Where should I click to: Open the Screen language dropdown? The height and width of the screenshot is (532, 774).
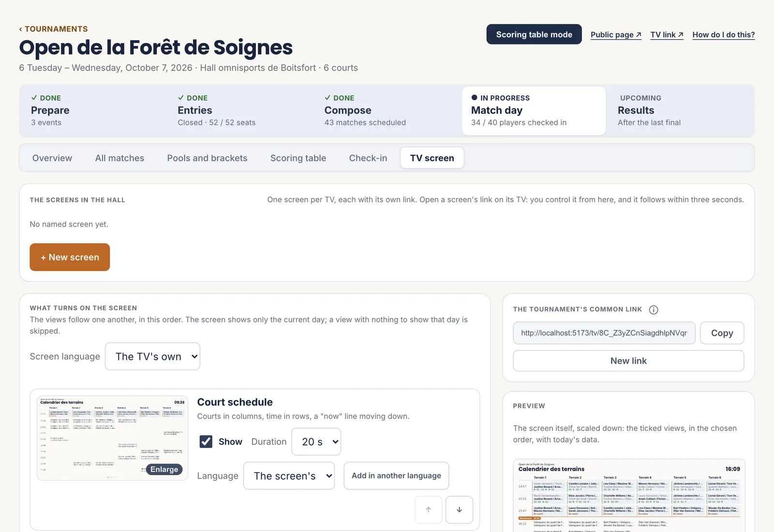[x=152, y=356]
